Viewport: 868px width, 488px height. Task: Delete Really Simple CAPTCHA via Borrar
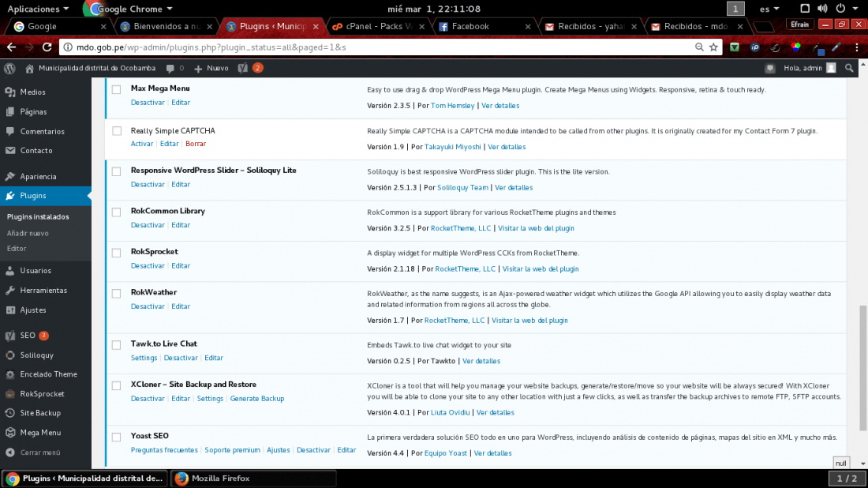click(x=196, y=144)
